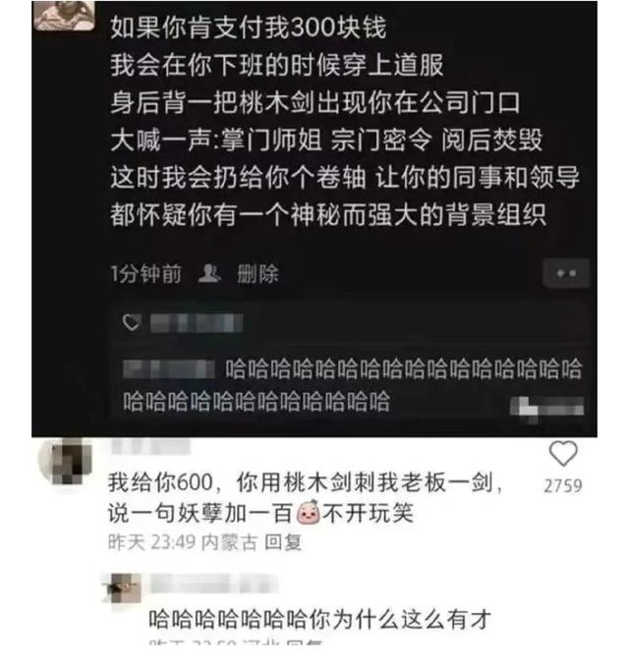
Task: Open the pixelated avatar of the 600 comment author
Action: [67, 461]
